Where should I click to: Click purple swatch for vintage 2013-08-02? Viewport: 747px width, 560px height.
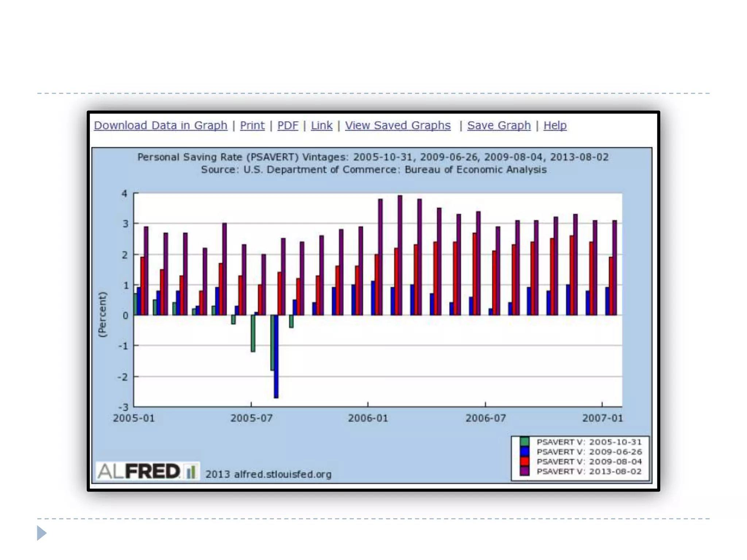click(x=524, y=471)
